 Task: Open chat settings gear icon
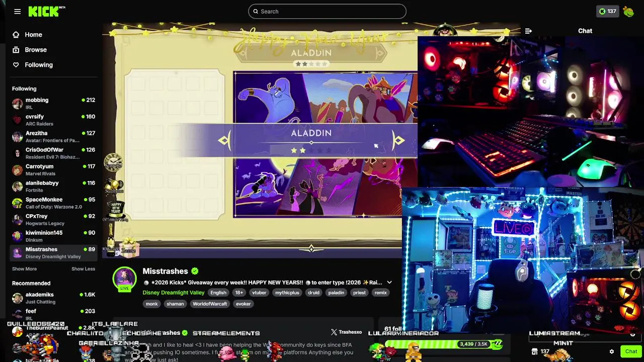(612, 351)
